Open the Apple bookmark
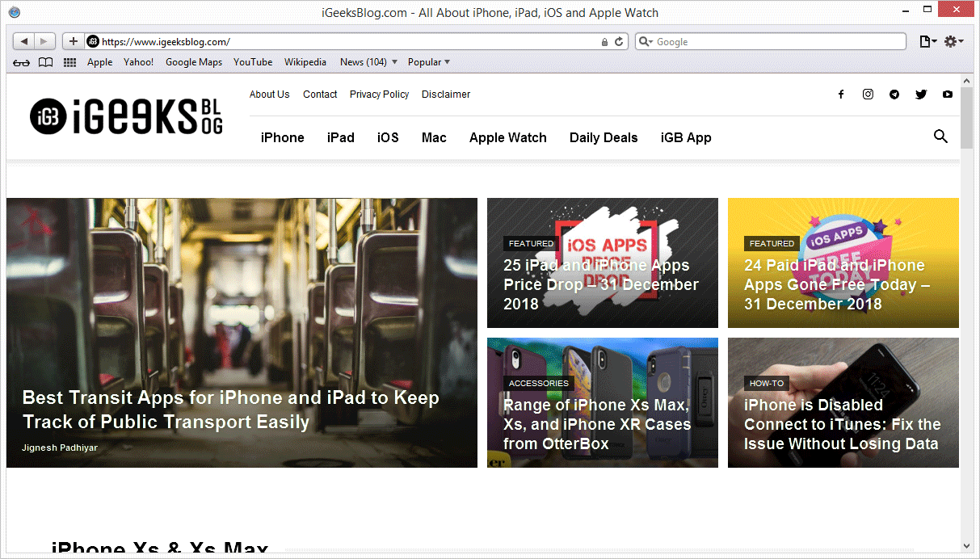Viewport: 980px width, 559px height. pyautogui.click(x=100, y=62)
